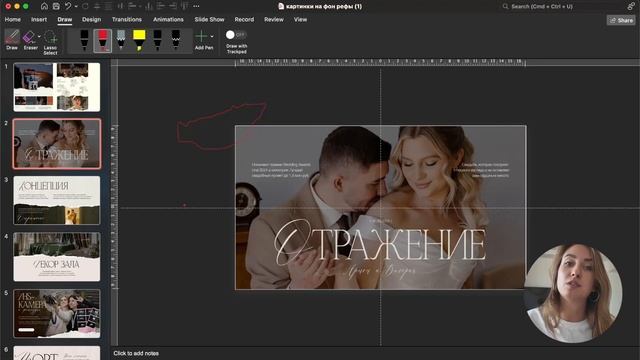Open the Transitions ribbon tab
This screenshot has width=640, height=360.
[127, 19]
